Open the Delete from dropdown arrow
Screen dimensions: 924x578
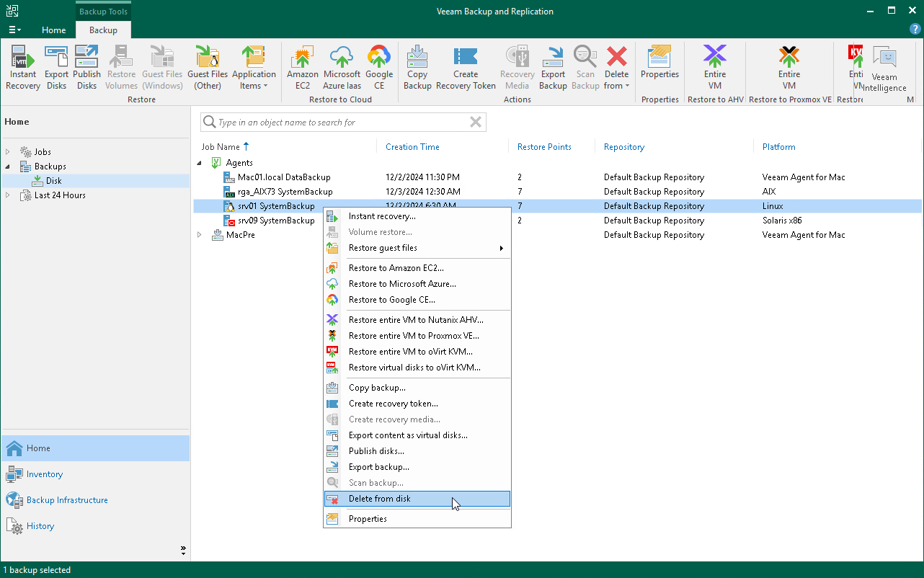[x=626, y=86]
